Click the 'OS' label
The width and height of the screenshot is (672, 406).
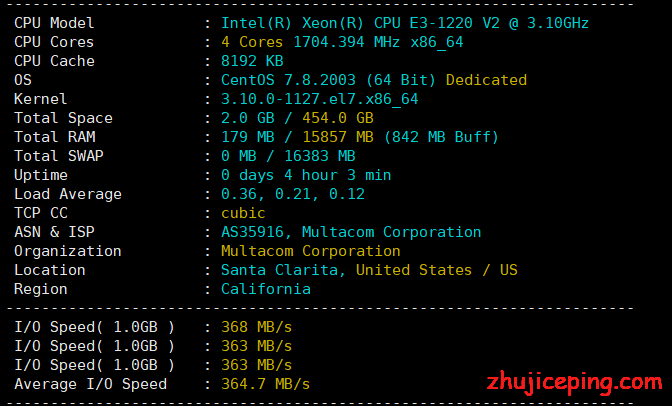click(x=23, y=80)
